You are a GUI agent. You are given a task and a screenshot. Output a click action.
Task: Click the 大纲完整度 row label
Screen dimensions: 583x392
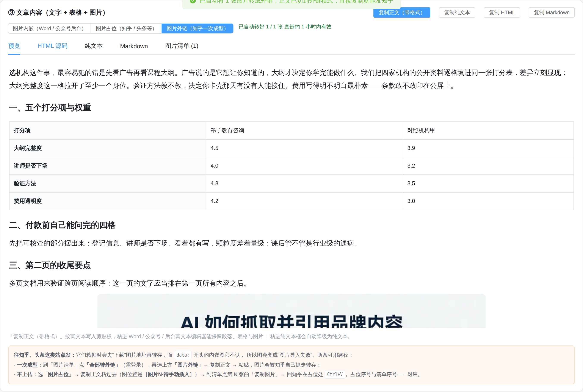[108, 148]
